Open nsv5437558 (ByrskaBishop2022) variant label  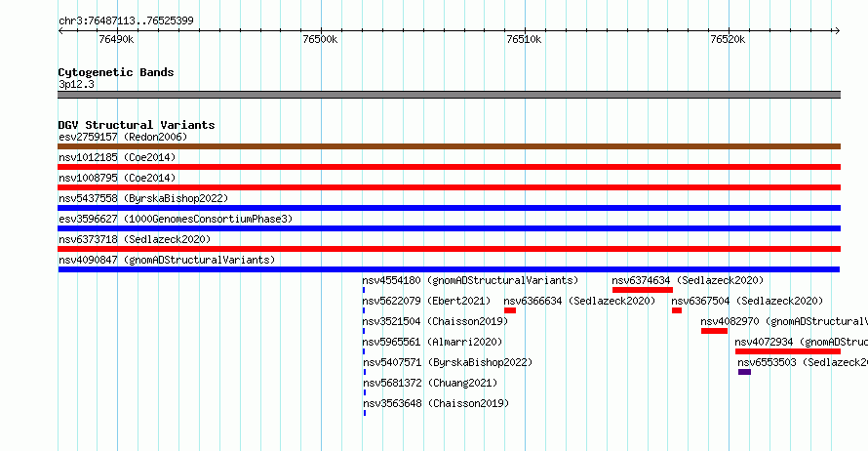click(143, 198)
